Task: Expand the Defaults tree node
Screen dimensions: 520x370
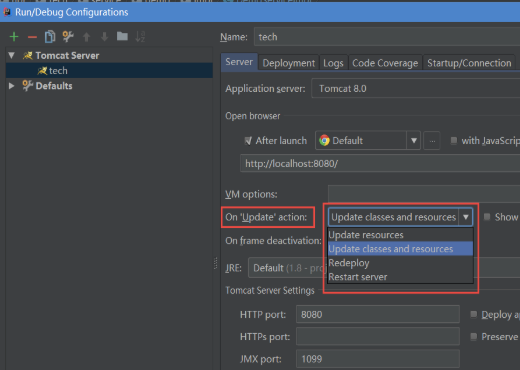Action: pos(12,86)
